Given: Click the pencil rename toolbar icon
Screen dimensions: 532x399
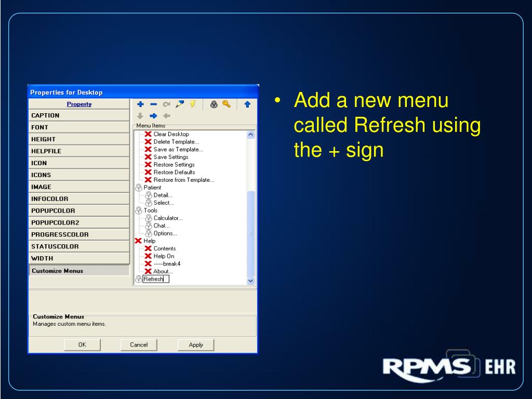Looking at the screenshot, I should [x=180, y=104].
